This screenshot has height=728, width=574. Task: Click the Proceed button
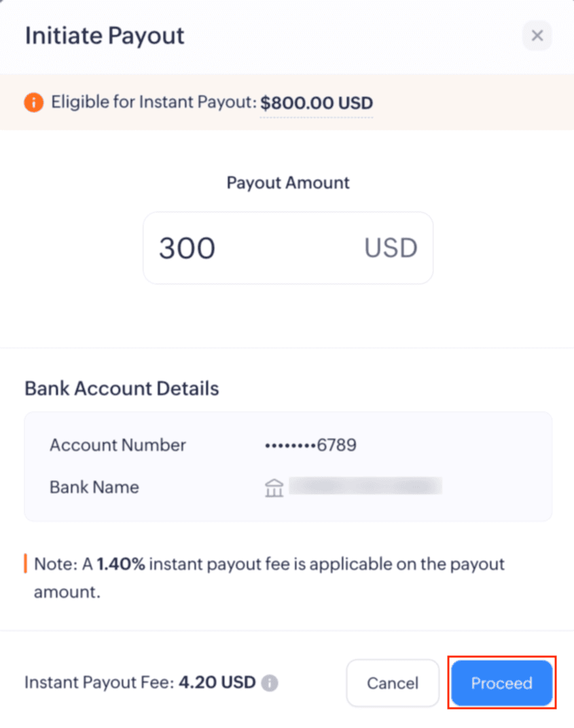pyautogui.click(x=501, y=682)
